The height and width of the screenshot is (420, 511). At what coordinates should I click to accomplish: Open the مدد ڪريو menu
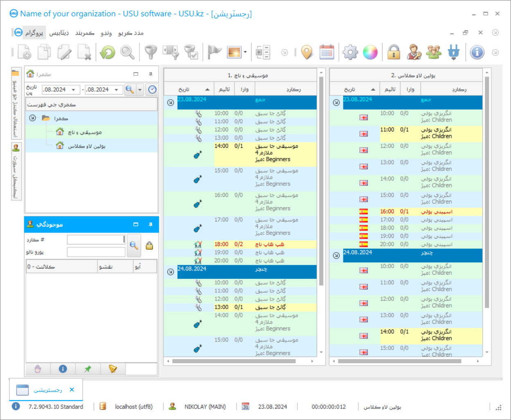131,33
